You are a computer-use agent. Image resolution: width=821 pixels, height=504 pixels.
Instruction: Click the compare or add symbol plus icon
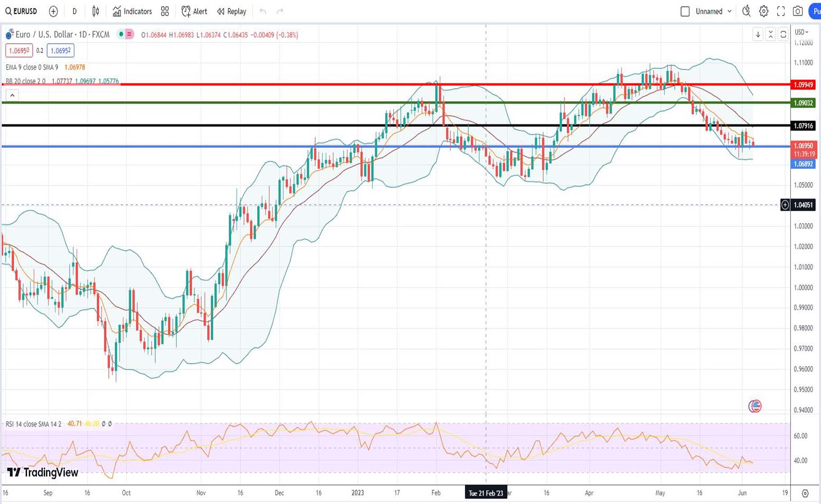click(53, 11)
